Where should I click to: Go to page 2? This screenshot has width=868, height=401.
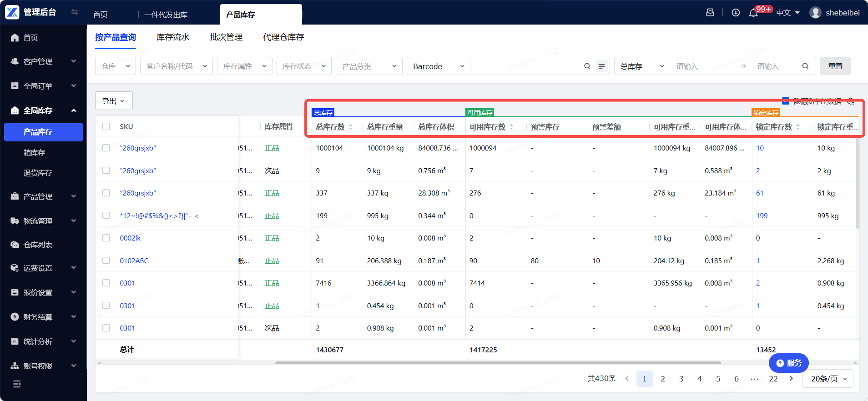click(663, 379)
